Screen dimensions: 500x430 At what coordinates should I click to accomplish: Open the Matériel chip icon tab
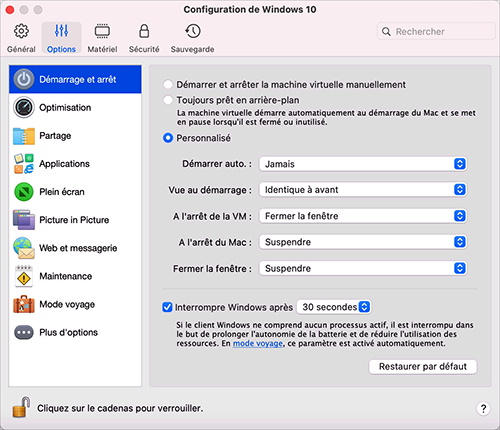click(102, 31)
